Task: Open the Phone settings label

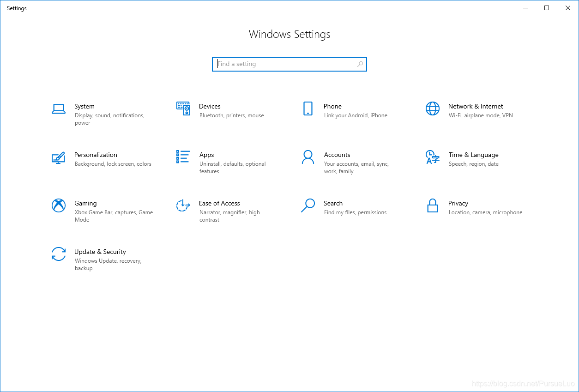Action: pos(332,106)
